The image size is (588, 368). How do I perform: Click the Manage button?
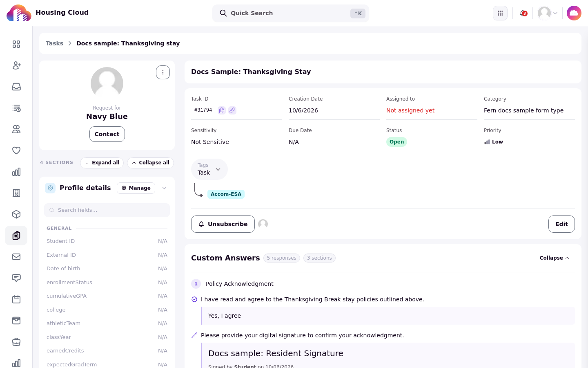point(136,188)
